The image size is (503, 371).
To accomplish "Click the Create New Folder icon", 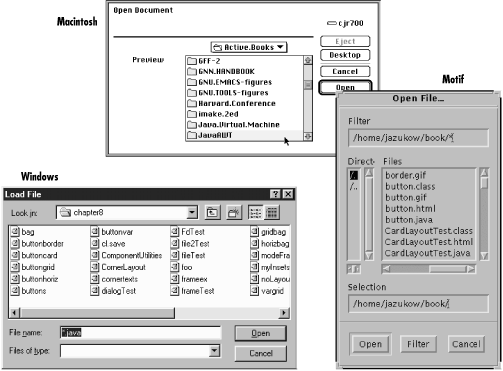I will 234,213.
